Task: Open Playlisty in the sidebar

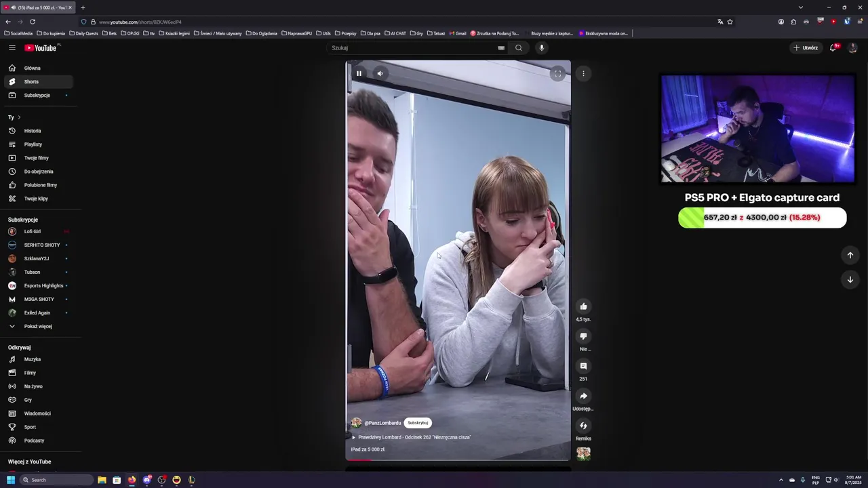Action: coord(38,144)
